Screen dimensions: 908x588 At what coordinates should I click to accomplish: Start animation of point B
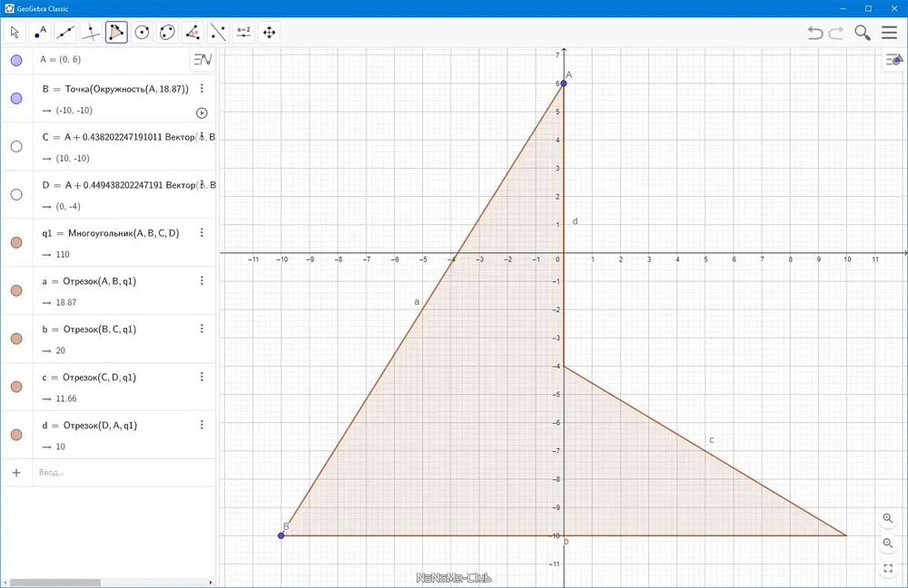[x=202, y=113]
